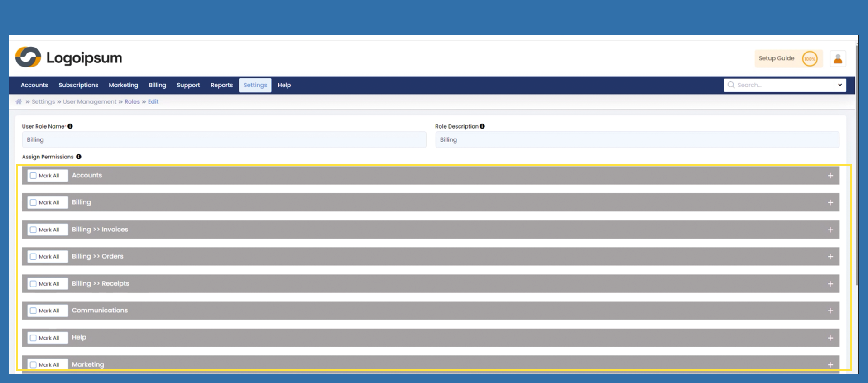Expand the Billing >> Orders section
The image size is (868, 383).
coord(830,257)
